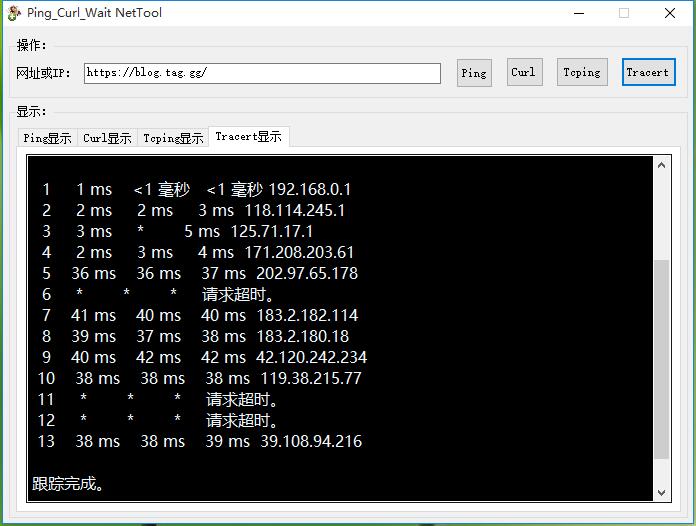Run the Curl command button

coord(523,72)
